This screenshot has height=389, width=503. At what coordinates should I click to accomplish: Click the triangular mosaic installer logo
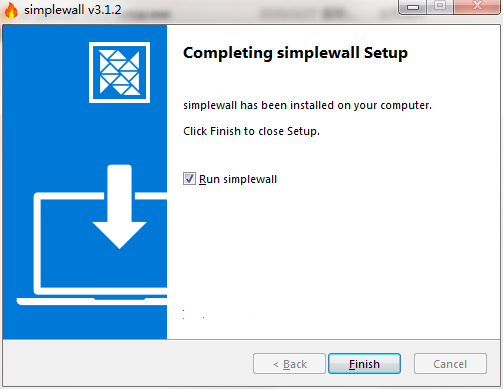[x=119, y=72]
